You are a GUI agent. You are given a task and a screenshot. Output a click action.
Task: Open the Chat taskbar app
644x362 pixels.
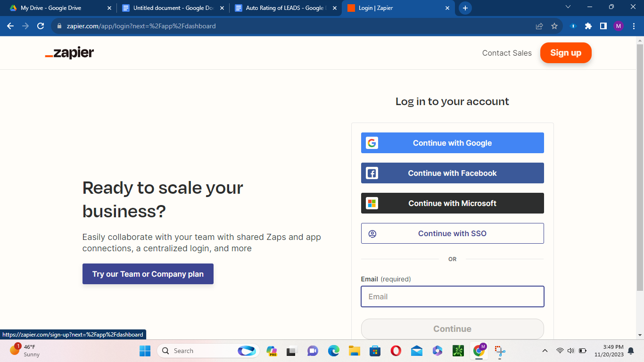pos(313,351)
